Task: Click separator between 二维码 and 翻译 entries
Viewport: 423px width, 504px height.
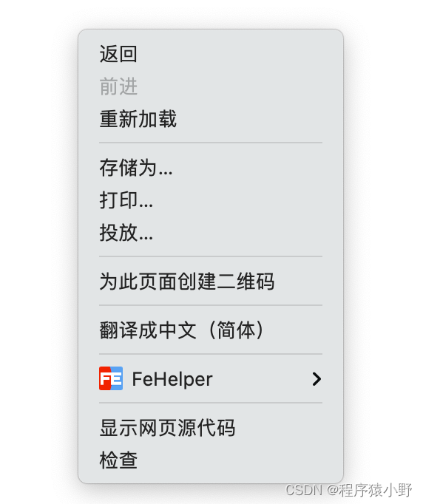Action: pos(211,305)
